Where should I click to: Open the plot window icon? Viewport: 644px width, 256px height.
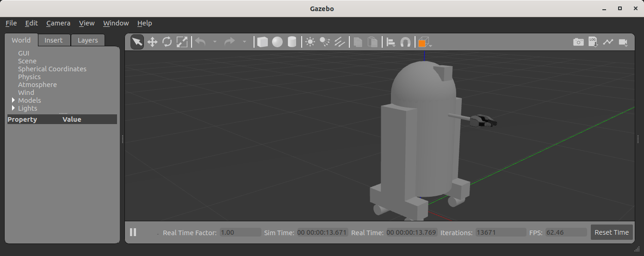pyautogui.click(x=608, y=42)
